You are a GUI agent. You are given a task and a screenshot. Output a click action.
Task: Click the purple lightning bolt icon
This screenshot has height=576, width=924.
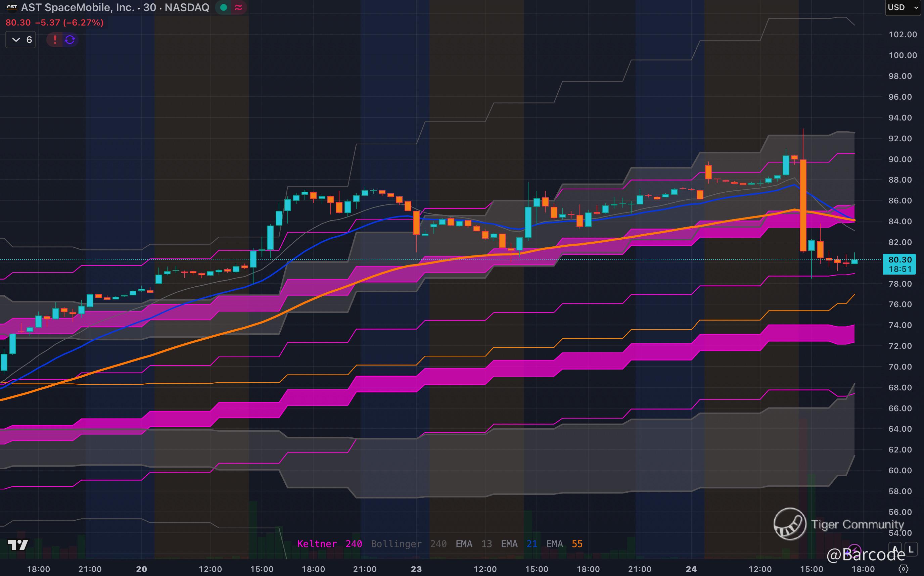[854, 550]
